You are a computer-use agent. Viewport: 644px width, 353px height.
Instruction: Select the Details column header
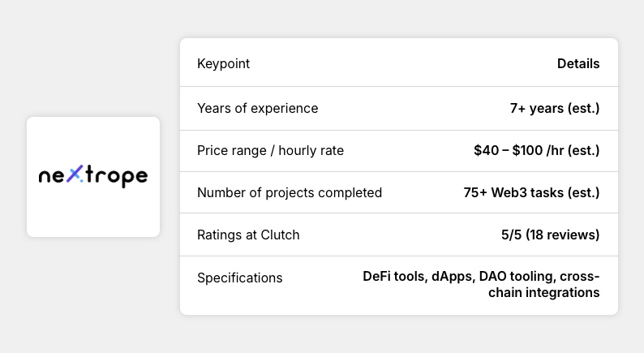578,64
